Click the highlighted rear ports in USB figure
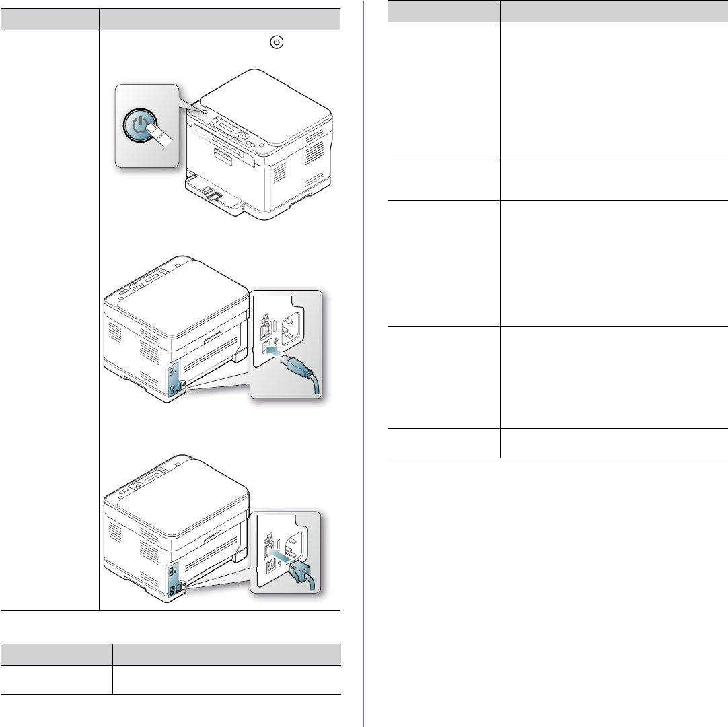The height and width of the screenshot is (727, 728). point(176,378)
